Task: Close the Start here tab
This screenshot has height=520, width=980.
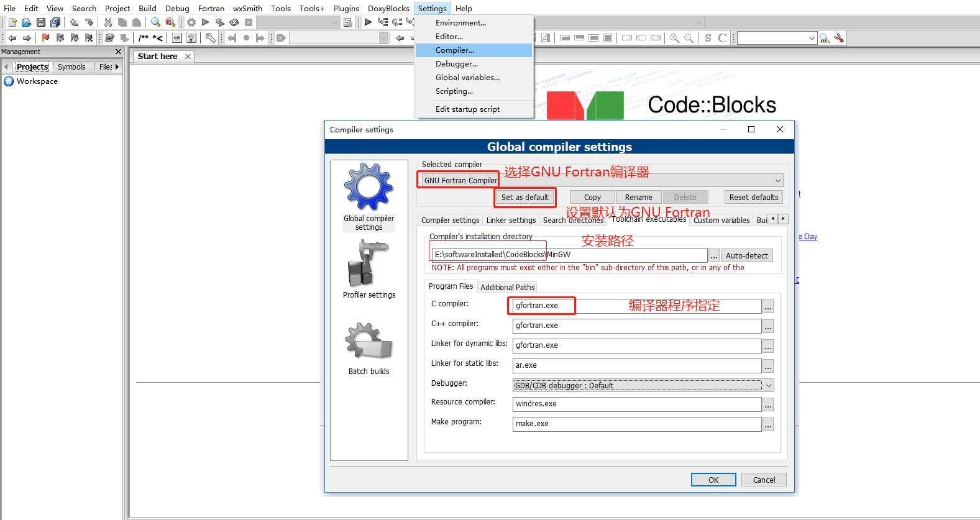Action: tap(188, 57)
